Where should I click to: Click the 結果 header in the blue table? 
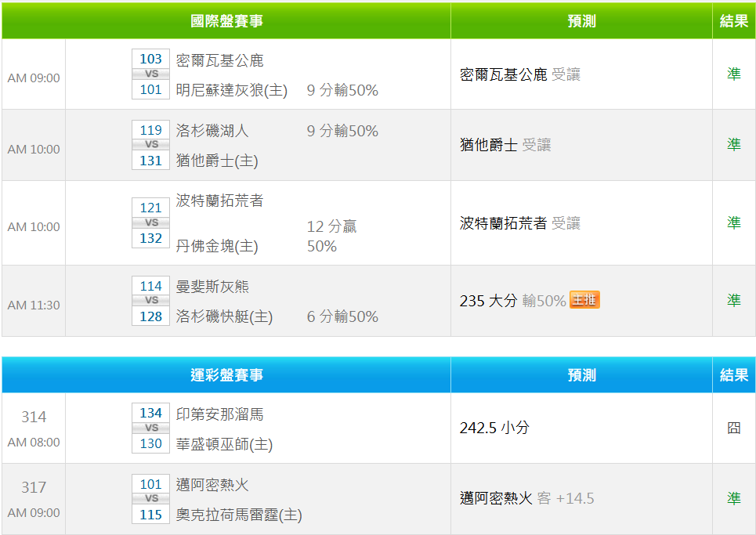[734, 375]
